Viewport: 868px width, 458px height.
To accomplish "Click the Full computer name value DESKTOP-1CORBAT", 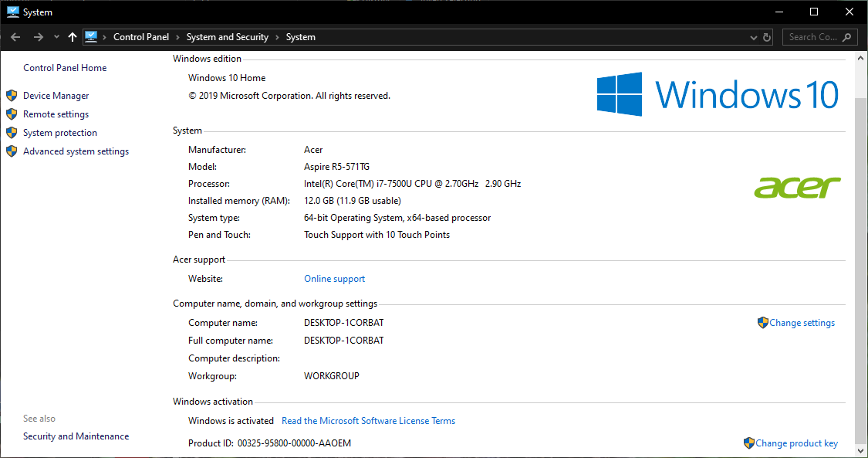I will tap(344, 341).
